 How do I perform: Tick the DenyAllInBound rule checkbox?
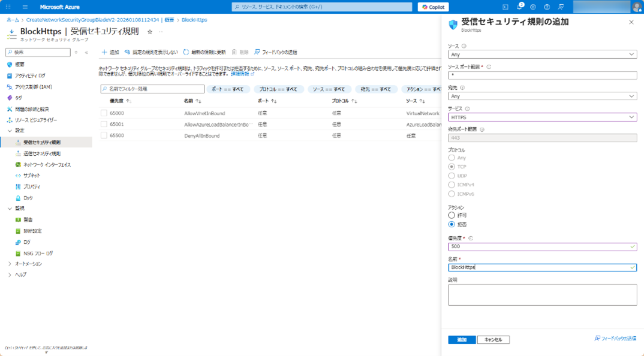(104, 136)
